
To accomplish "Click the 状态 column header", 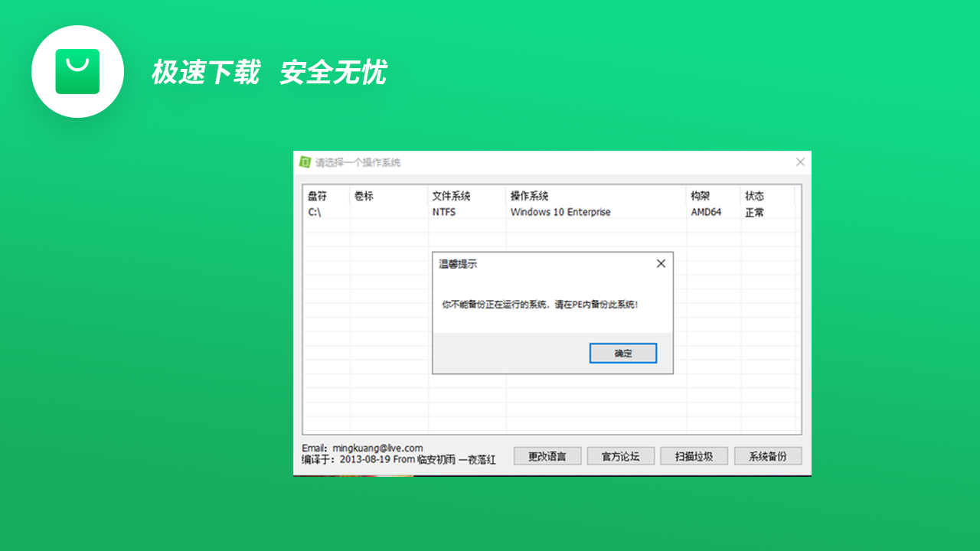I will pyautogui.click(x=754, y=196).
